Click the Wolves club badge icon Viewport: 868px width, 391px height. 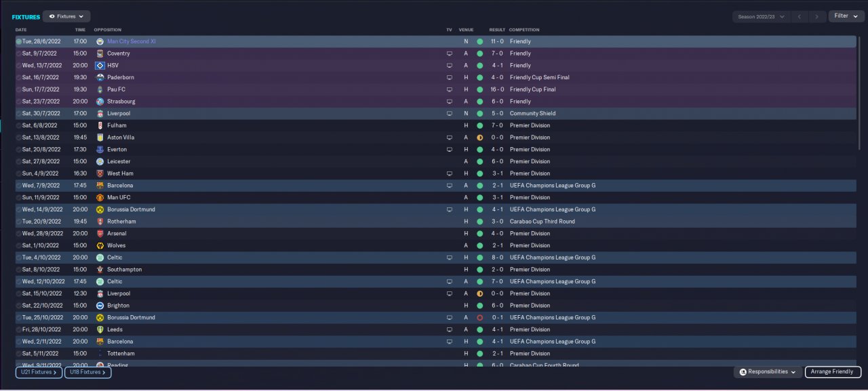(x=100, y=245)
